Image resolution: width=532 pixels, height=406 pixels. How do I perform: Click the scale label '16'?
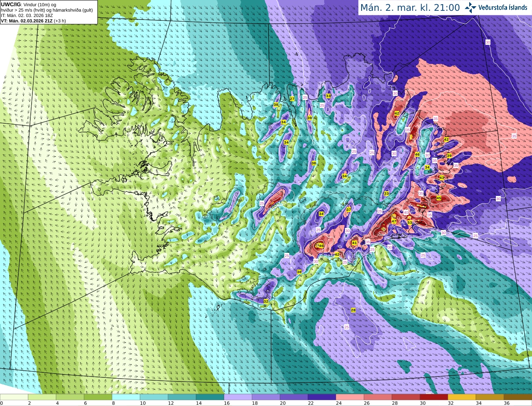(x=227, y=403)
